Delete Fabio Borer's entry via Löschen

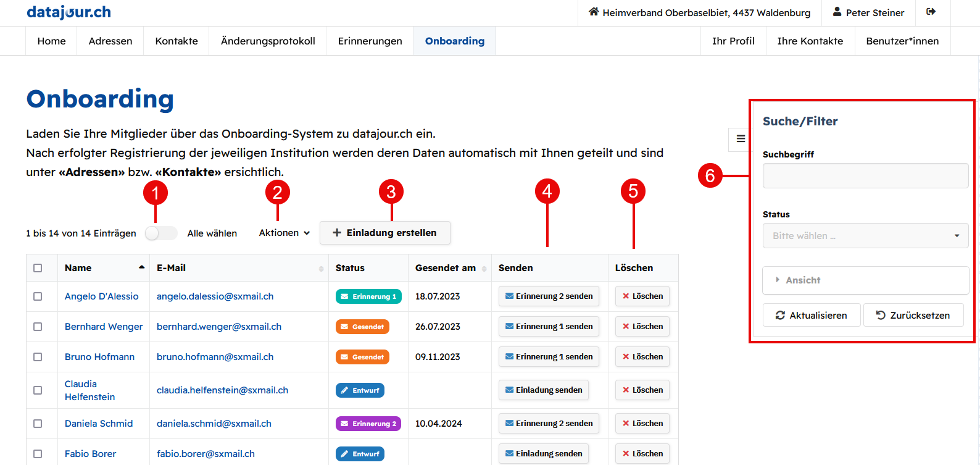[642, 454]
